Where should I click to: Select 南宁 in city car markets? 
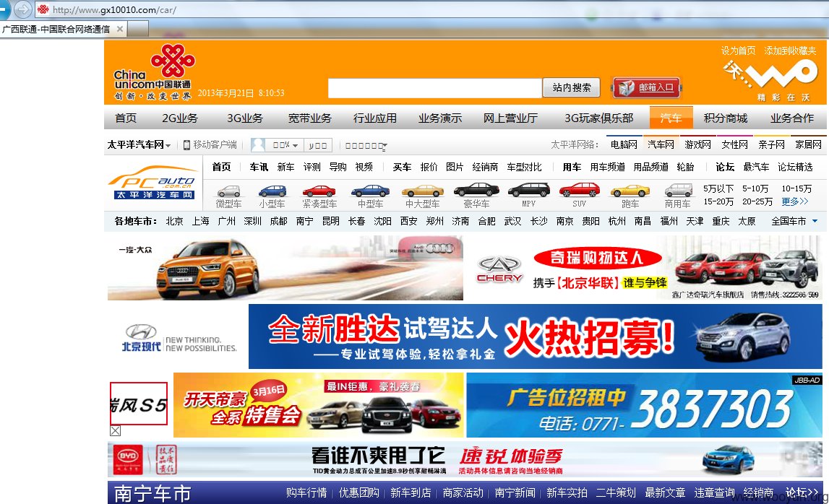(304, 222)
